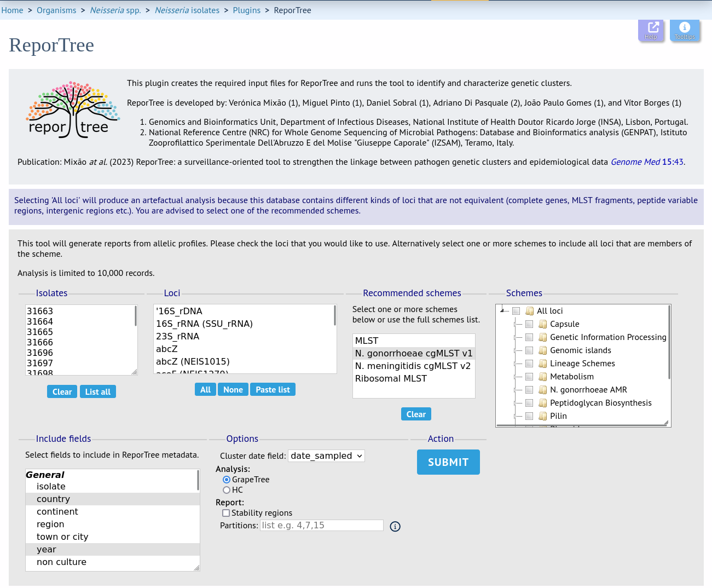The image size is (712, 588).
Task: Open the Plugins breadcrumb link
Action: coord(247,10)
